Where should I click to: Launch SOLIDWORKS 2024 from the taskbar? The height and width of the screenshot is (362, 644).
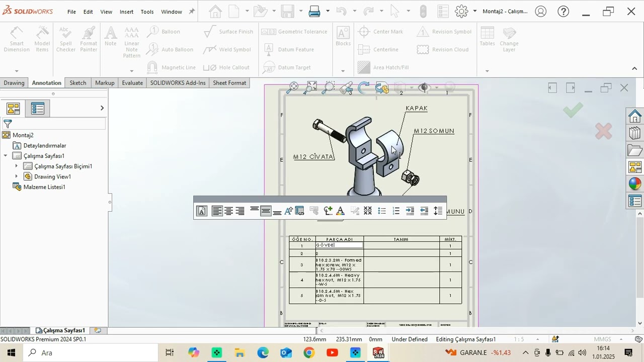[378, 353]
